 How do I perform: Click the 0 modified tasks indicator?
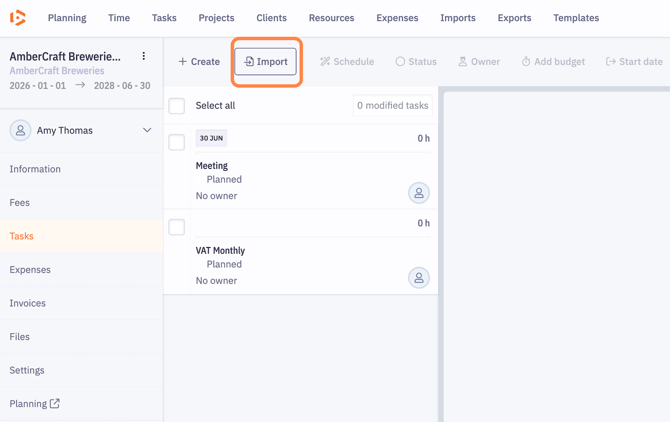coord(393,106)
